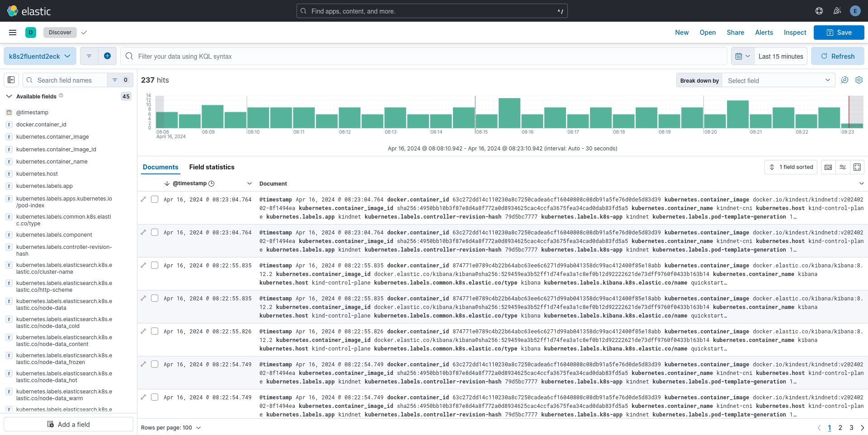The height and width of the screenshot is (435, 868).
Task: Open field type filter in sidebar search
Action: click(x=120, y=80)
